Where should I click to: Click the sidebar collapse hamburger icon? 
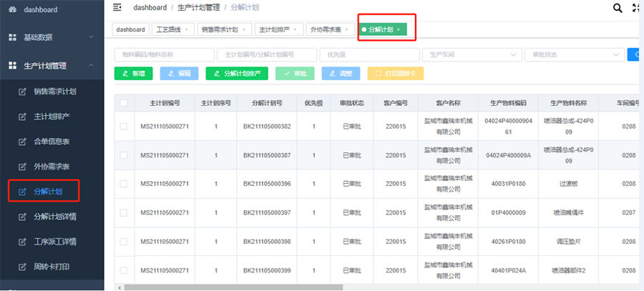click(117, 8)
